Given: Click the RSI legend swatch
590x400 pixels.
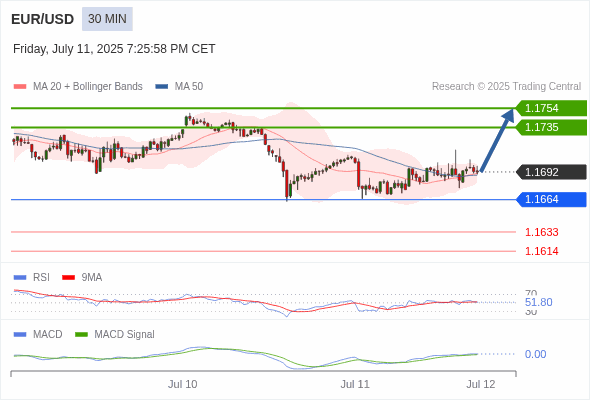Looking at the screenshot, I should (20, 278).
